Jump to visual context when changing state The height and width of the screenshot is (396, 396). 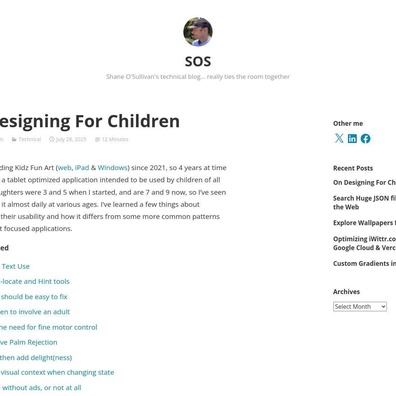pyautogui.click(x=57, y=372)
